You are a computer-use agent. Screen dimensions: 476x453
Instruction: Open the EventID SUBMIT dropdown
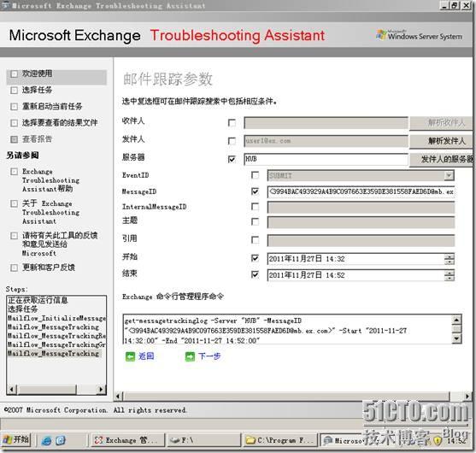[449, 175]
